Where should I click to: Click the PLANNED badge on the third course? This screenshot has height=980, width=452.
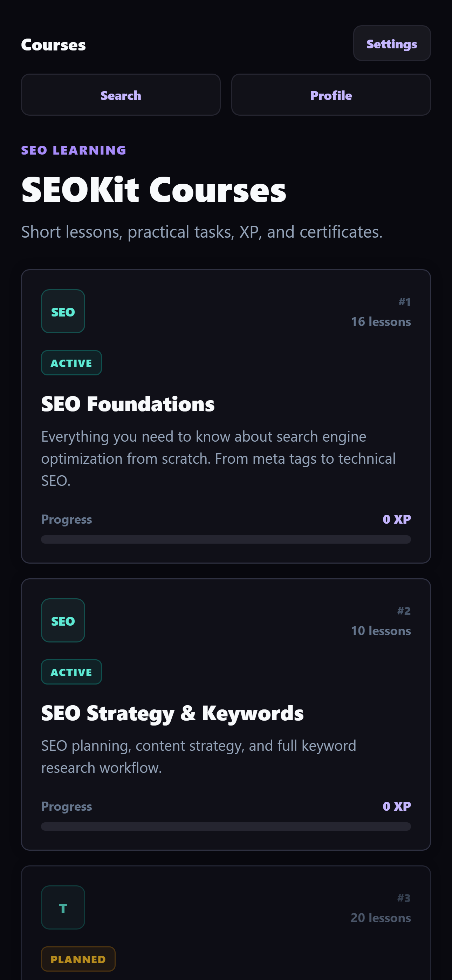(x=78, y=959)
